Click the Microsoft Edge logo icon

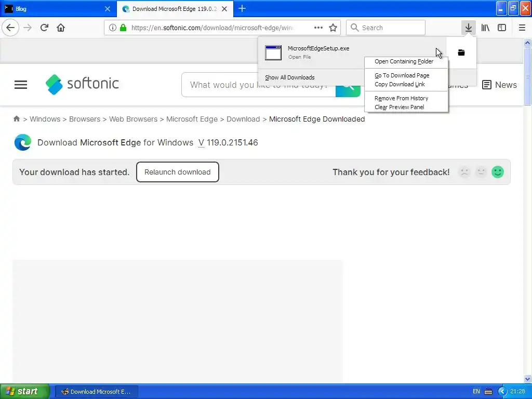[x=23, y=142]
